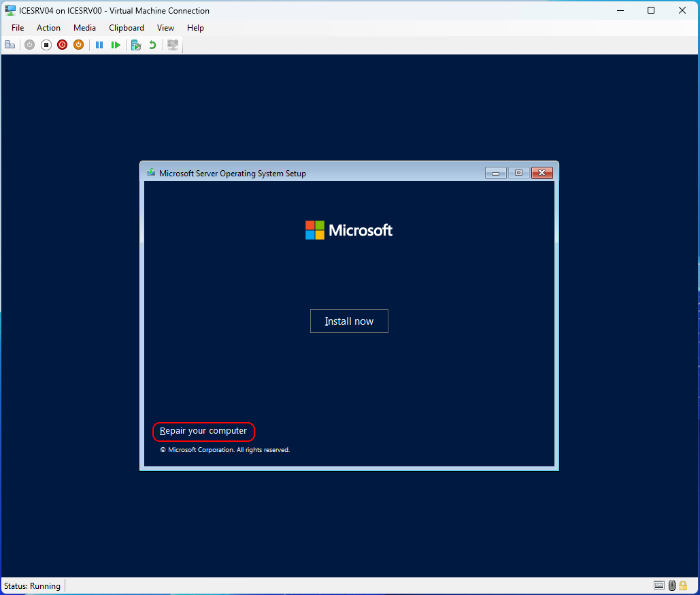
Task: Close the Virtual Machine Connection window
Action: coord(682,10)
